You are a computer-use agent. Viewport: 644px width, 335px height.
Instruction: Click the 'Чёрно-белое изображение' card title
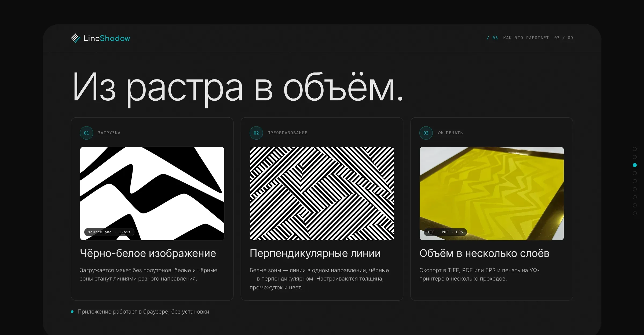(x=148, y=253)
